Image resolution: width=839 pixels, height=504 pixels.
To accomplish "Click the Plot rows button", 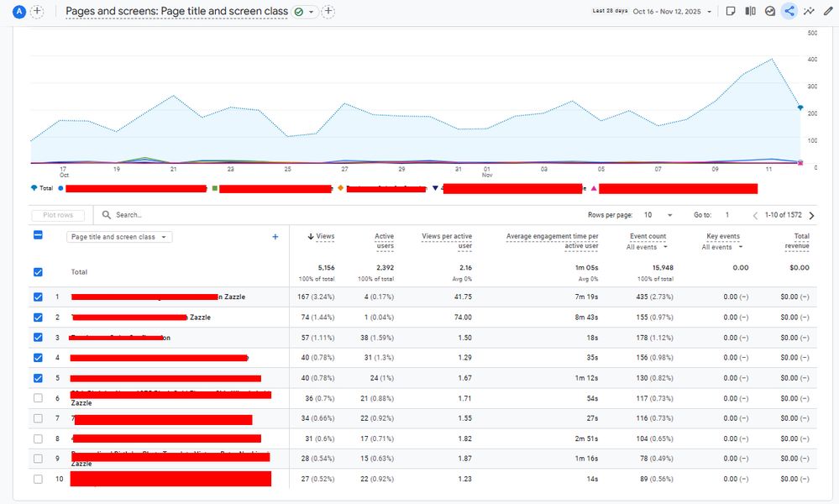I will (58, 216).
